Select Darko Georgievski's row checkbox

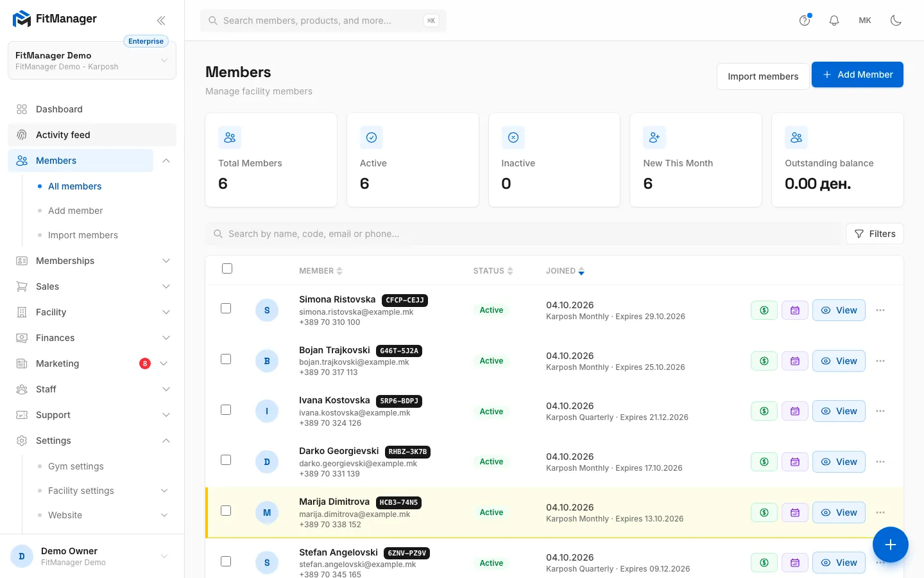(x=226, y=460)
